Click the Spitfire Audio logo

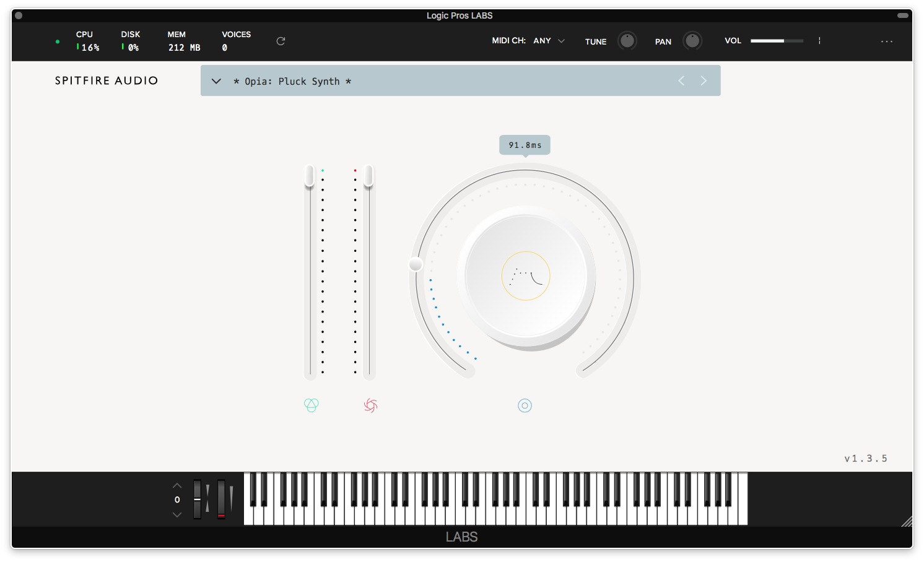(106, 80)
